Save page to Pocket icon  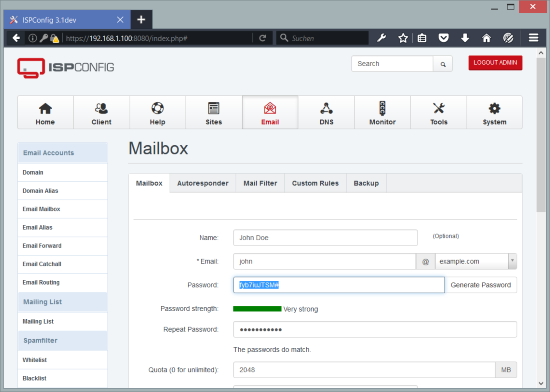tap(443, 38)
